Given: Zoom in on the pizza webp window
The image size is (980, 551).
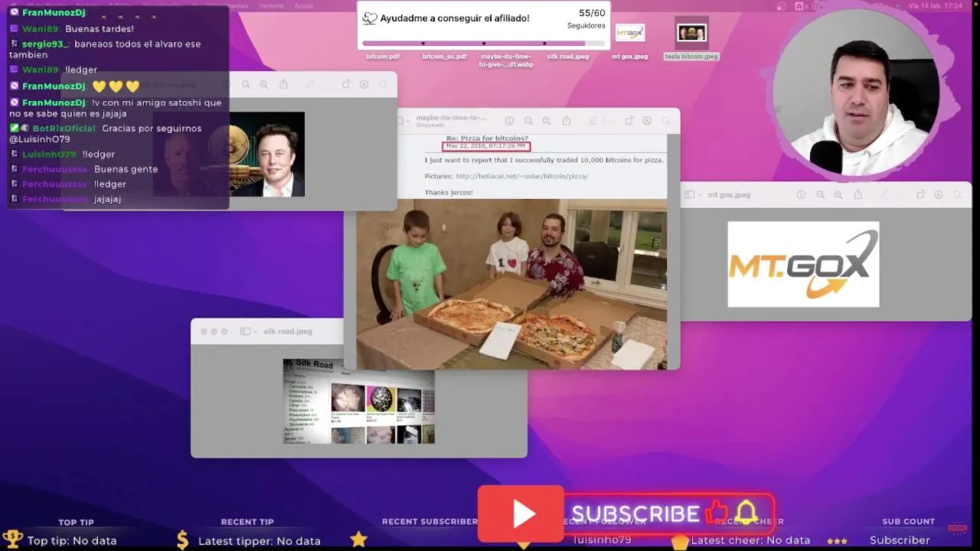Looking at the screenshot, I should pos(547,121).
